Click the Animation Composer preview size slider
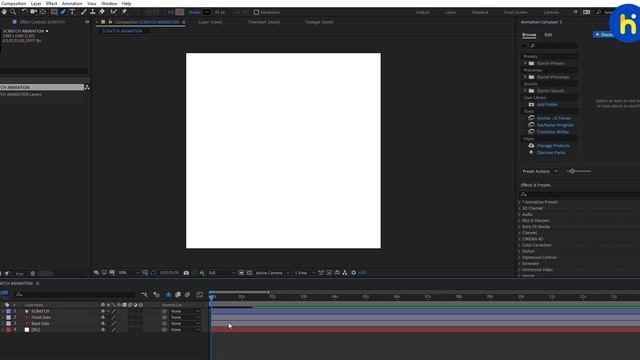 pyautogui.click(x=578, y=171)
